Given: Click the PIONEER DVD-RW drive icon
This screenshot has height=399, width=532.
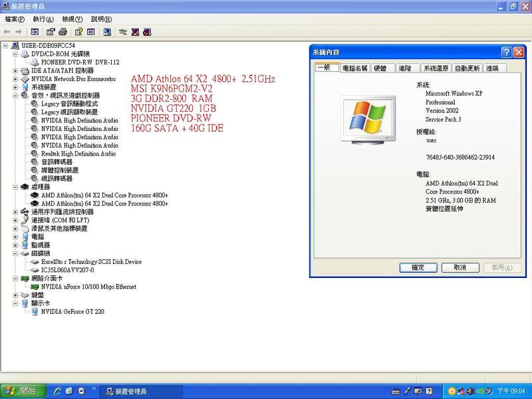Looking at the screenshot, I should (35, 62).
